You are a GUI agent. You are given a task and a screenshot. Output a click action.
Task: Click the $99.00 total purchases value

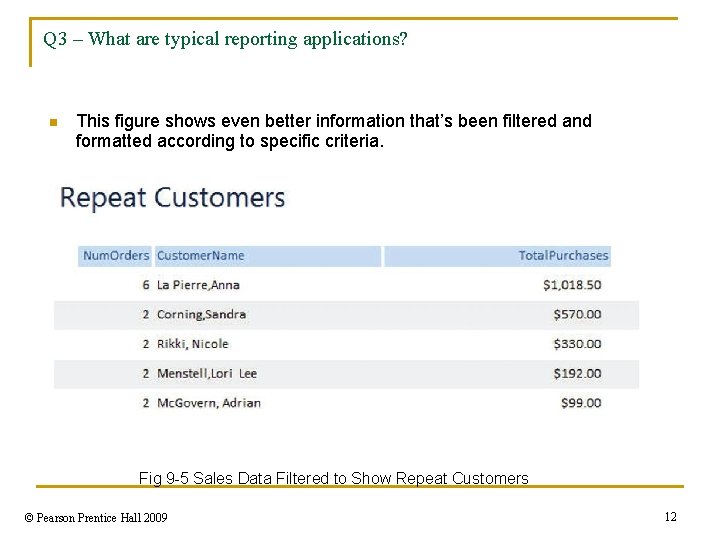[x=580, y=403]
